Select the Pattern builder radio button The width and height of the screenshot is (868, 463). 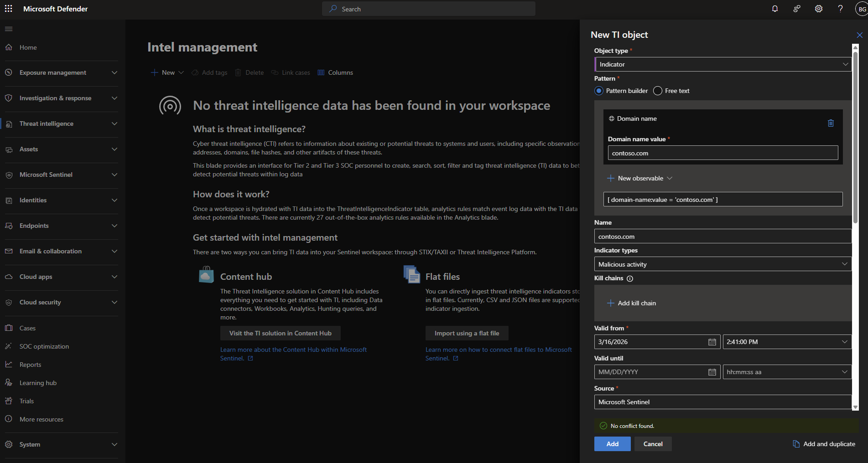pos(599,91)
